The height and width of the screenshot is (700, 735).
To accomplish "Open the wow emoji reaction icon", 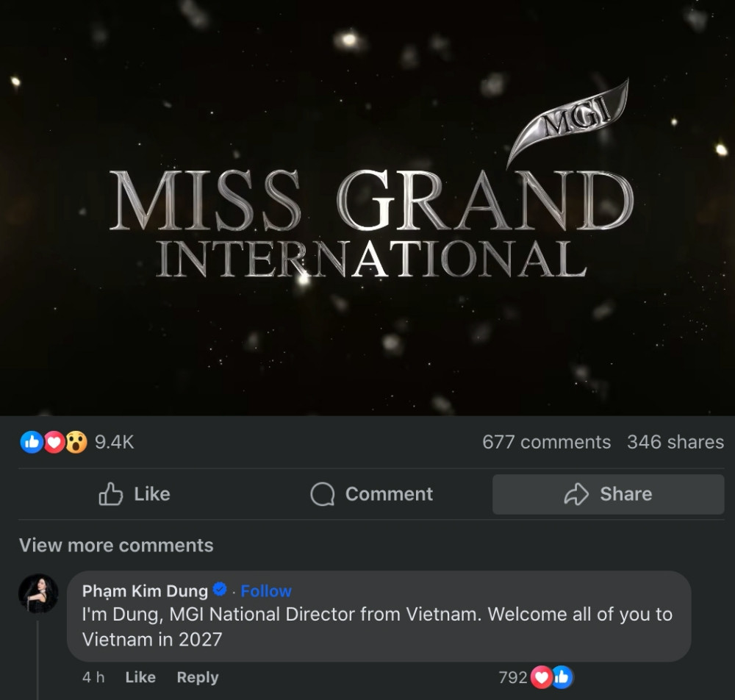I will point(76,442).
